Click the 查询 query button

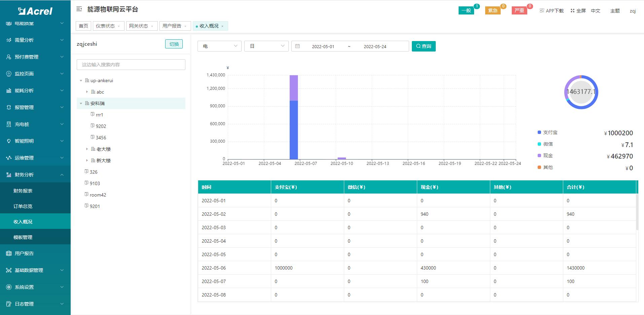tap(424, 46)
